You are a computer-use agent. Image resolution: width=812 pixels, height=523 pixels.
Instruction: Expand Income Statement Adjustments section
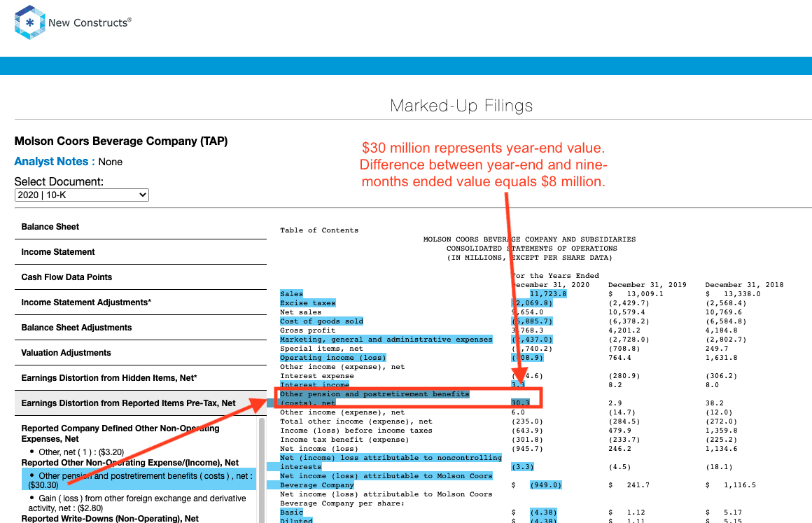pyautogui.click(x=140, y=302)
